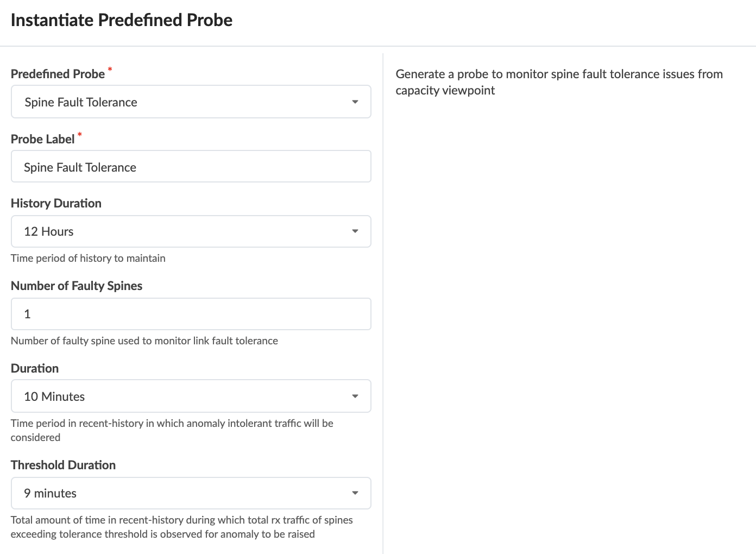
Task: Click the 'Time period of history to maintain' hint
Action: [88, 258]
